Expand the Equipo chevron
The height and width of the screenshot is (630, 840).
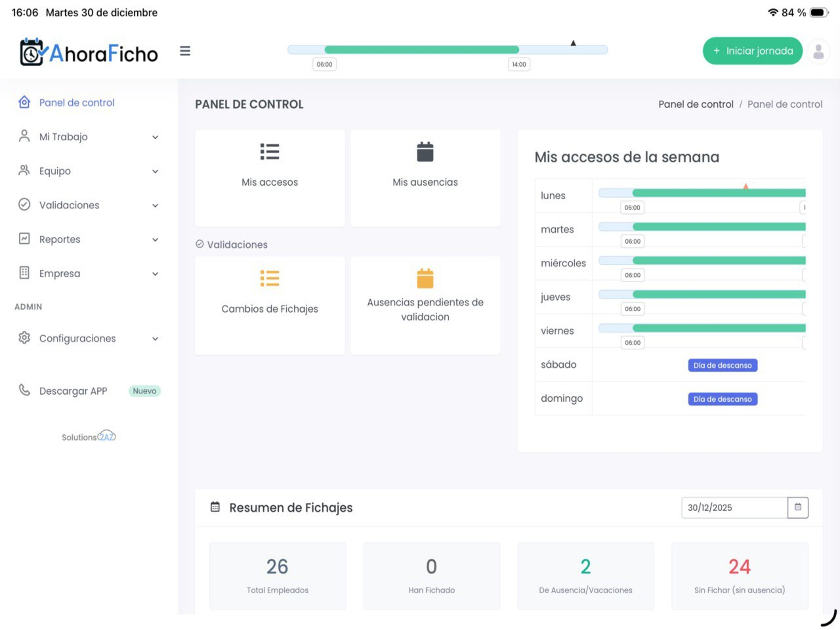pyautogui.click(x=155, y=171)
